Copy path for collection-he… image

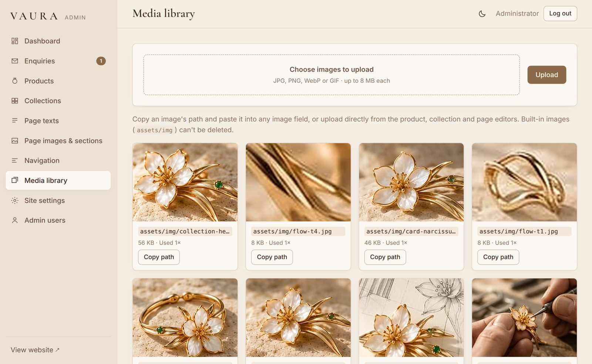159,257
